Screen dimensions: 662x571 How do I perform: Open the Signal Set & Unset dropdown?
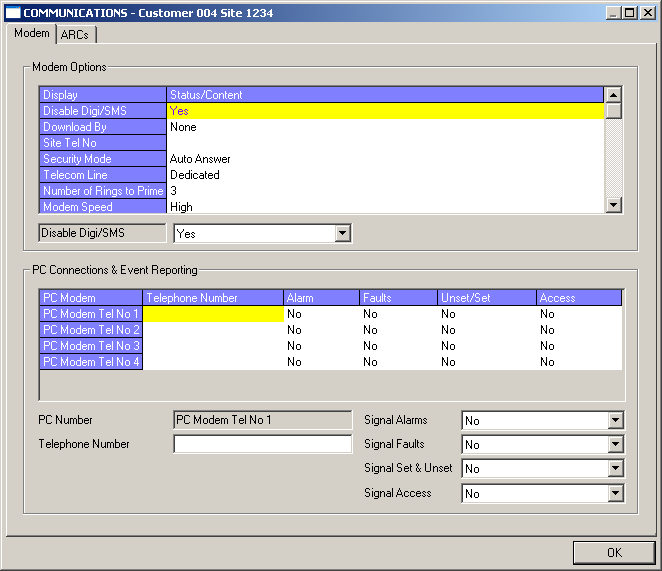[615, 469]
